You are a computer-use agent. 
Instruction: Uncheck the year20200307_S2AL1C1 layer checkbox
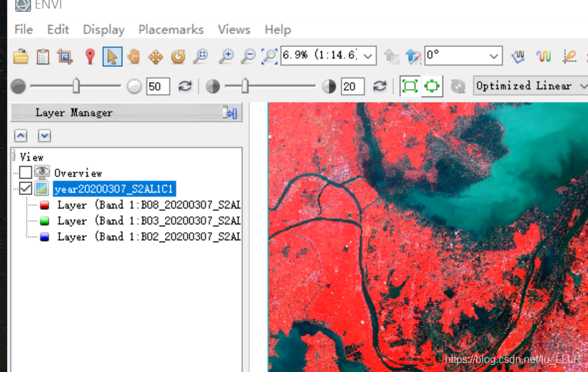pos(26,188)
